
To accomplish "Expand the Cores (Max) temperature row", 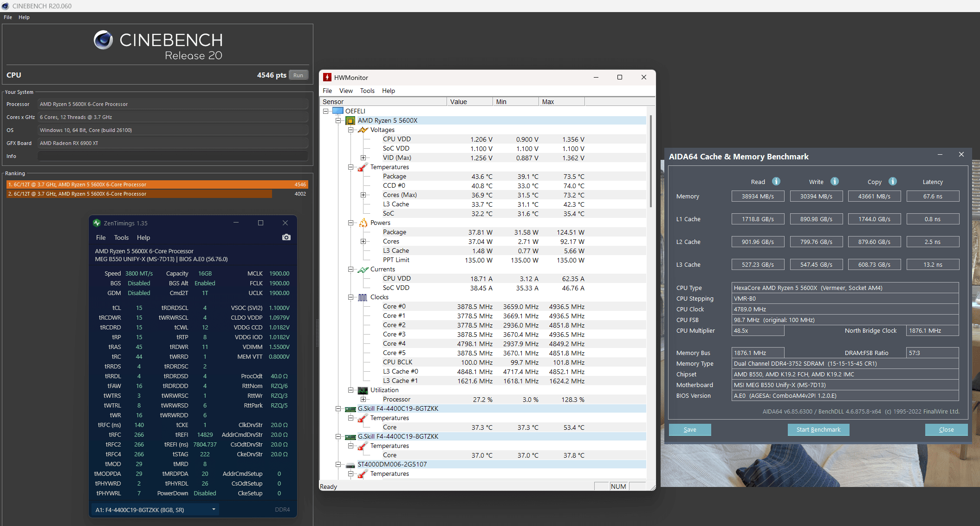I will [363, 195].
